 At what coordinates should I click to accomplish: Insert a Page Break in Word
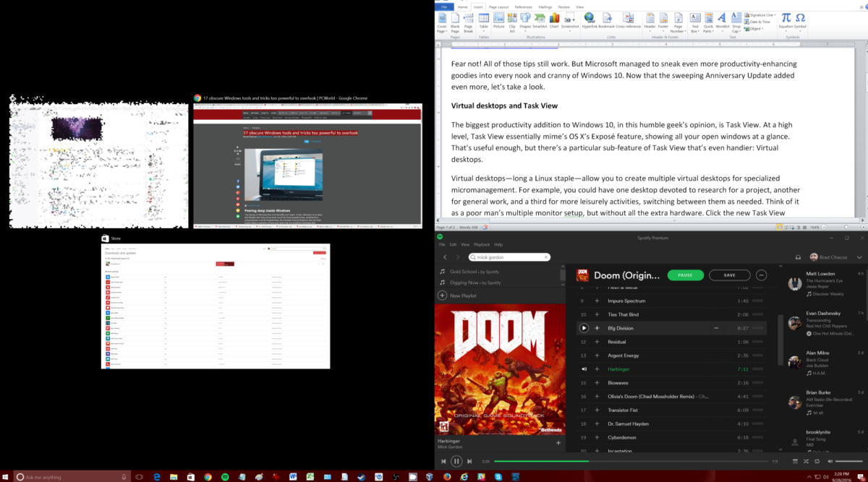coord(468,22)
